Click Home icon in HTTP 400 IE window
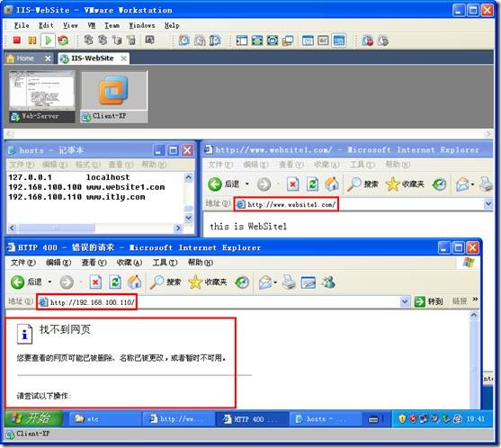501x448 pixels. click(x=135, y=282)
